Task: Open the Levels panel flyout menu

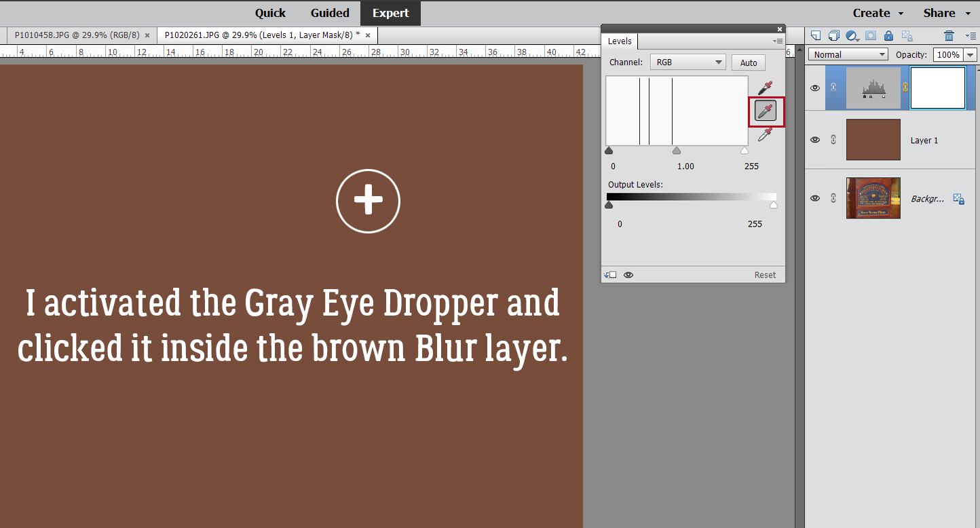Action: click(x=778, y=41)
